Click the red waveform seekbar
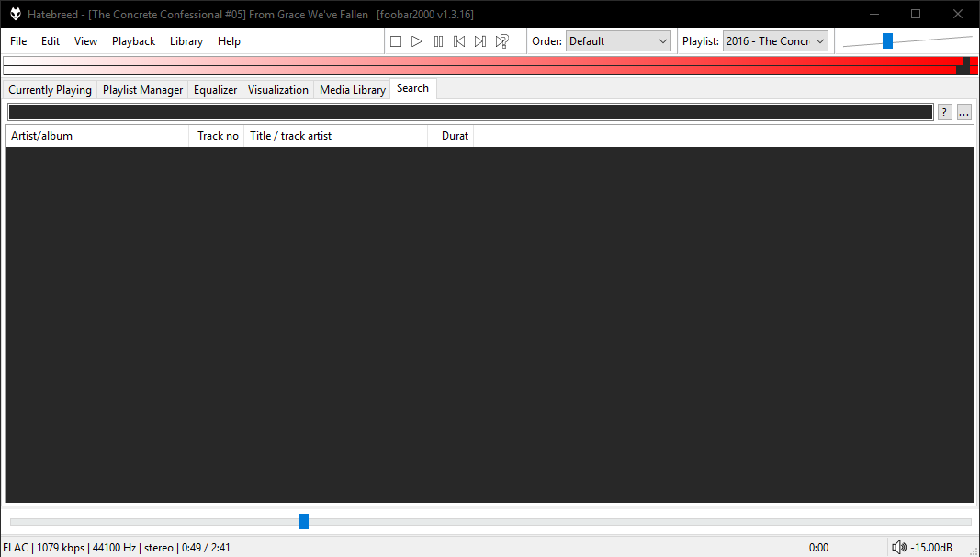 [x=490, y=65]
